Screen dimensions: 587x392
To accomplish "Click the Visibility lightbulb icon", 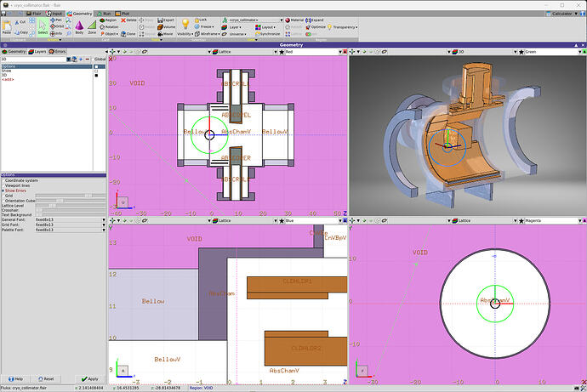I will coord(185,24).
